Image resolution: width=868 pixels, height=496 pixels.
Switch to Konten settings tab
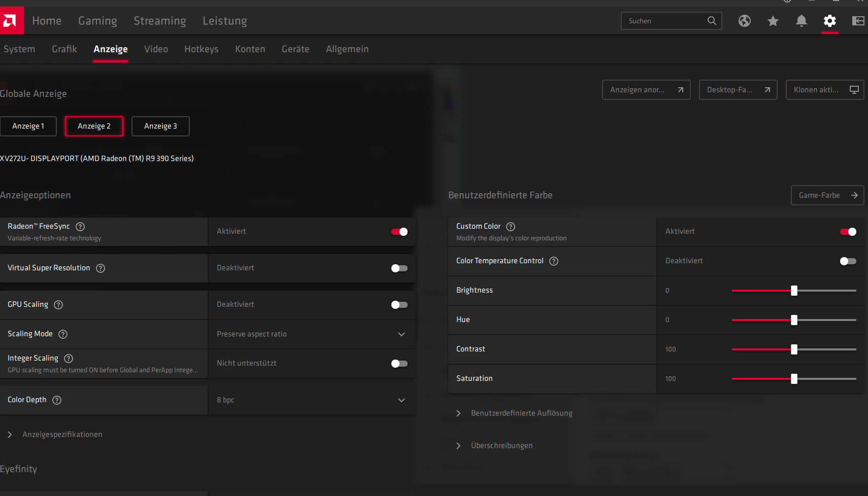tap(250, 49)
